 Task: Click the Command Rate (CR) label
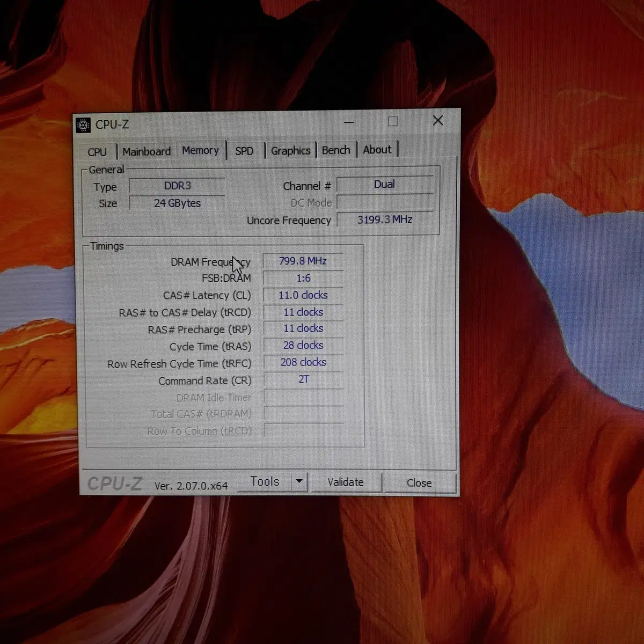pos(204,380)
